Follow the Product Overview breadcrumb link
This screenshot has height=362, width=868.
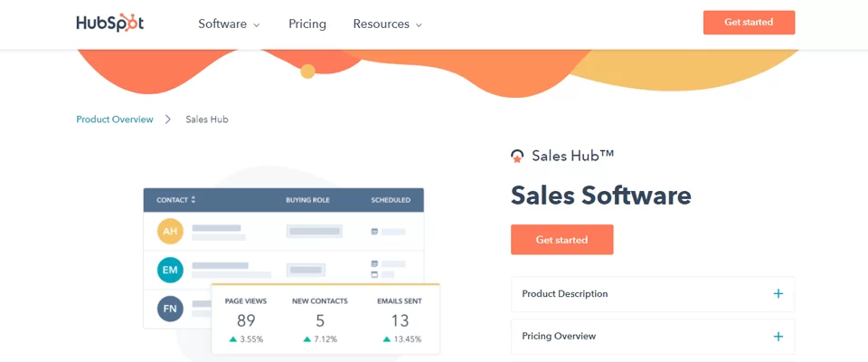pos(115,119)
